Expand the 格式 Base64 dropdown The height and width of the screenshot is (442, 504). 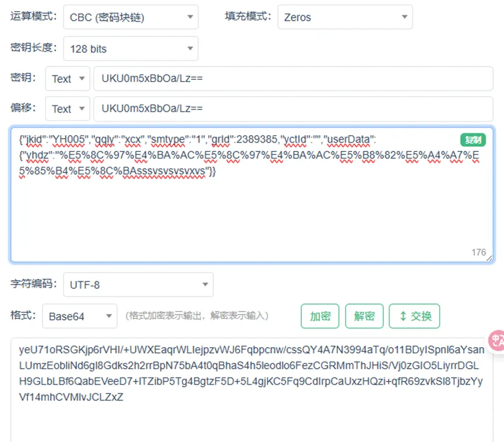coord(79,316)
